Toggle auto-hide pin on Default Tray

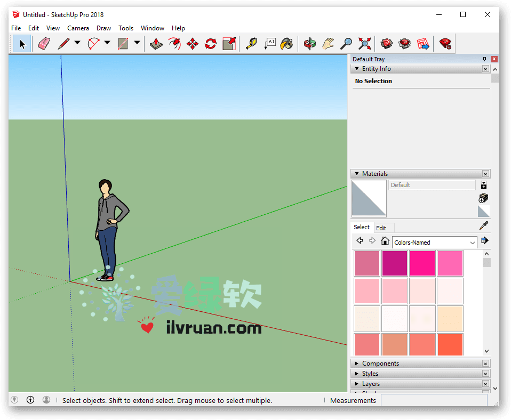[x=485, y=59]
